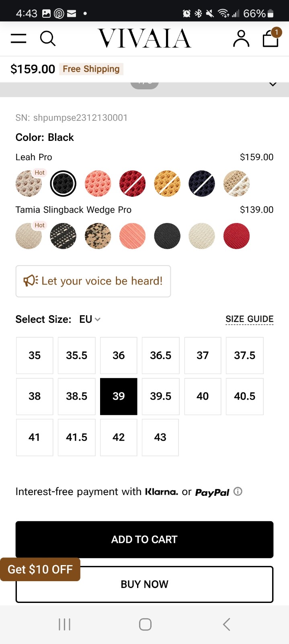Tap the Android back navigation arrow
Screen dimensions: 289x644
(227, 624)
